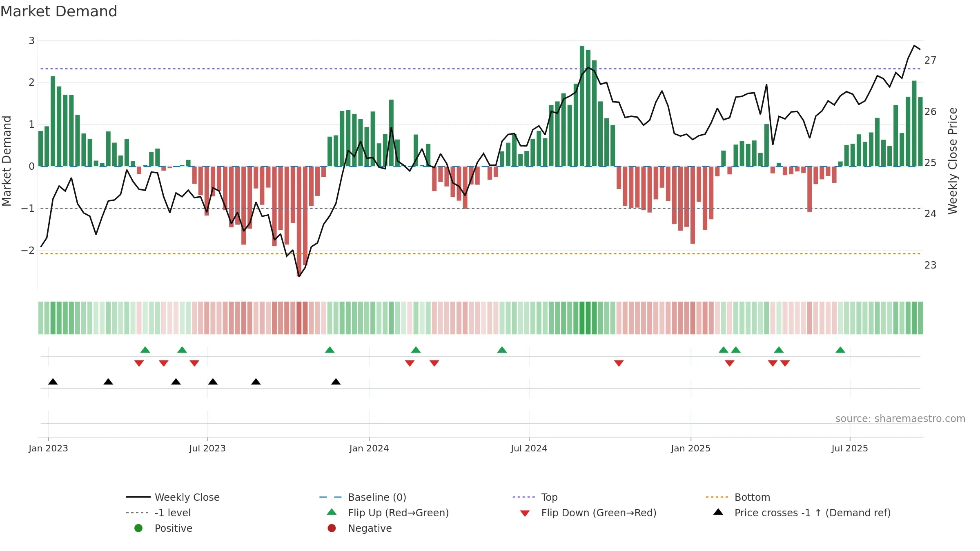Click the green Positive dot in legend

click(138, 528)
